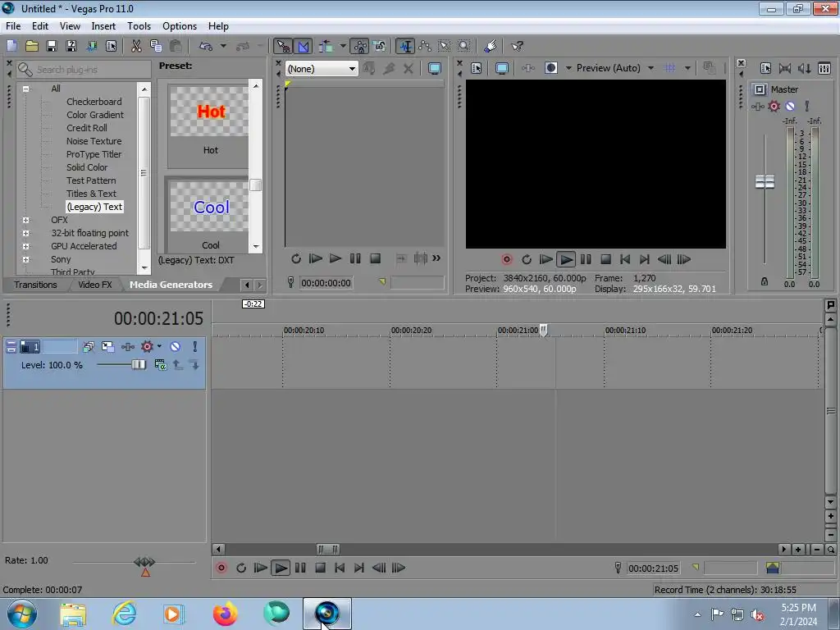Click the trimmer Play button
Image resolution: width=840 pixels, height=630 pixels.
336,258
